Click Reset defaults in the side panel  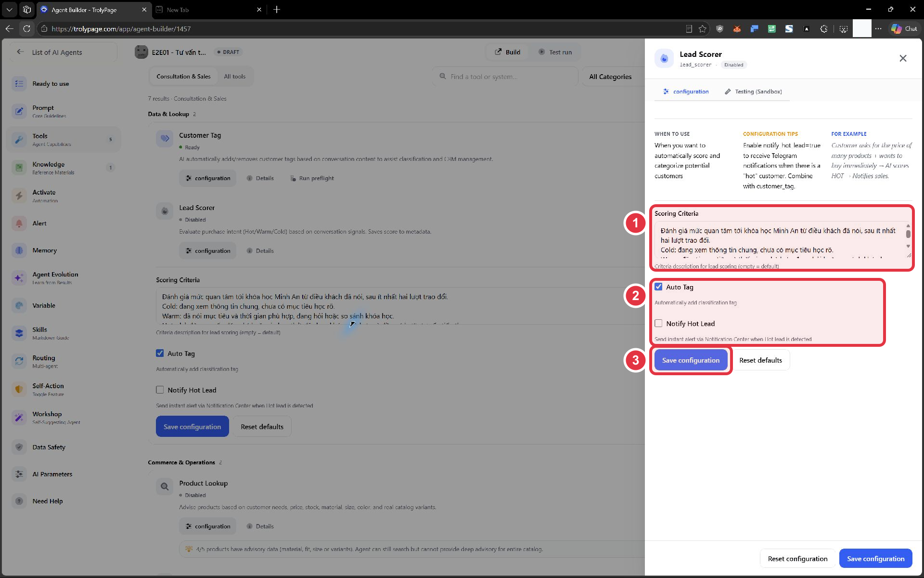tap(760, 360)
